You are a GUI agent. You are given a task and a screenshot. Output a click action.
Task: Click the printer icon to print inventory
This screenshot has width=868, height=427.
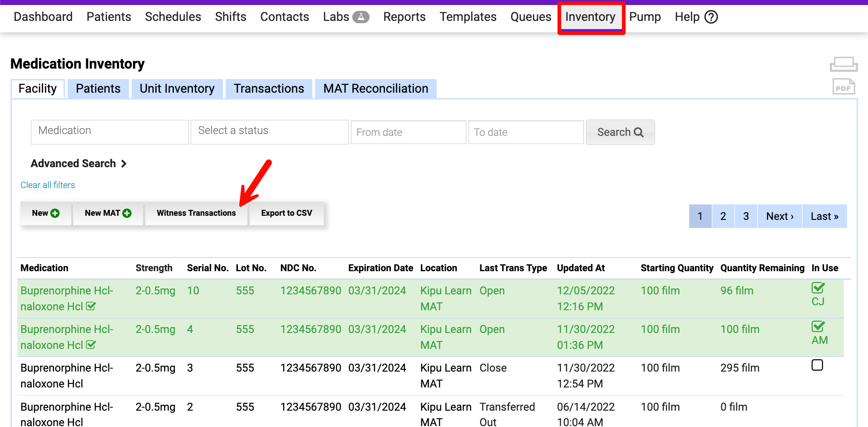[x=843, y=65]
